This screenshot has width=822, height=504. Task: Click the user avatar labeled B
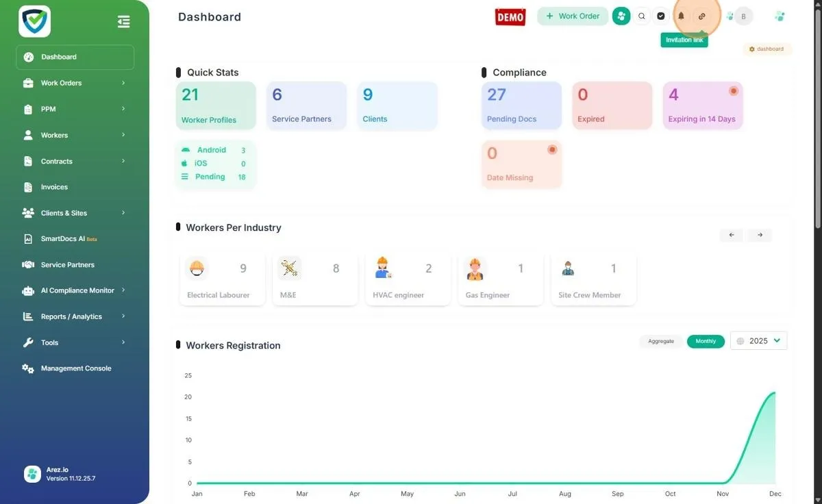click(x=743, y=16)
